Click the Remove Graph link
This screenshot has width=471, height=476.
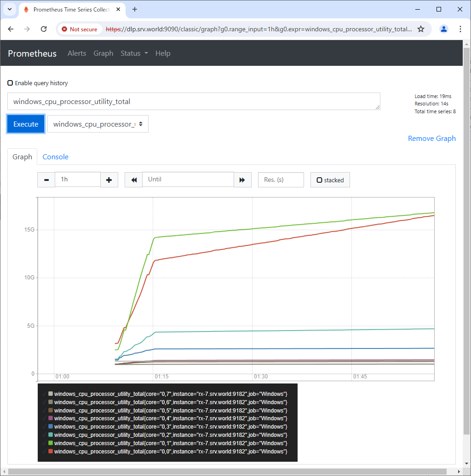[431, 139]
